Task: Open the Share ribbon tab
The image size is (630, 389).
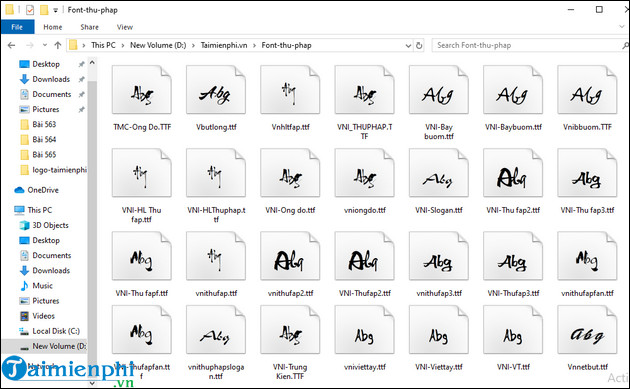Action: 89,27
